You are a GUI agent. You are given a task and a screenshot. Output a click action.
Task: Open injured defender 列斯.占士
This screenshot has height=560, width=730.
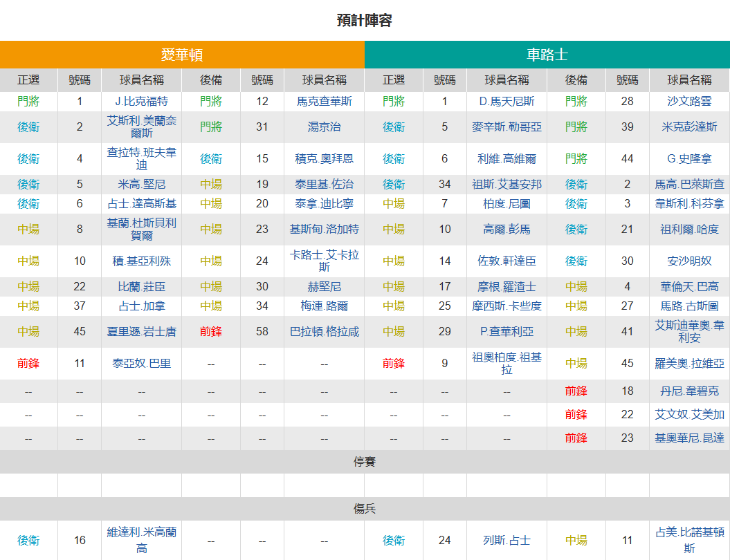[507, 541]
